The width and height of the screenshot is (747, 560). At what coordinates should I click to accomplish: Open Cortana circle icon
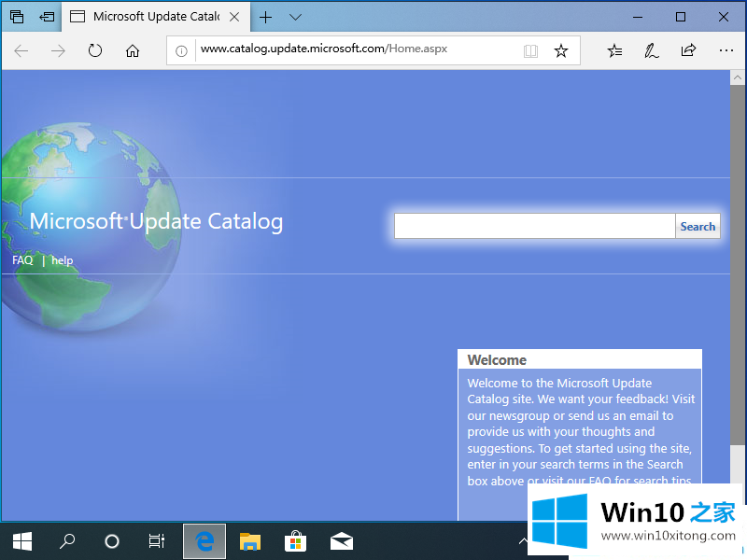coord(112,541)
